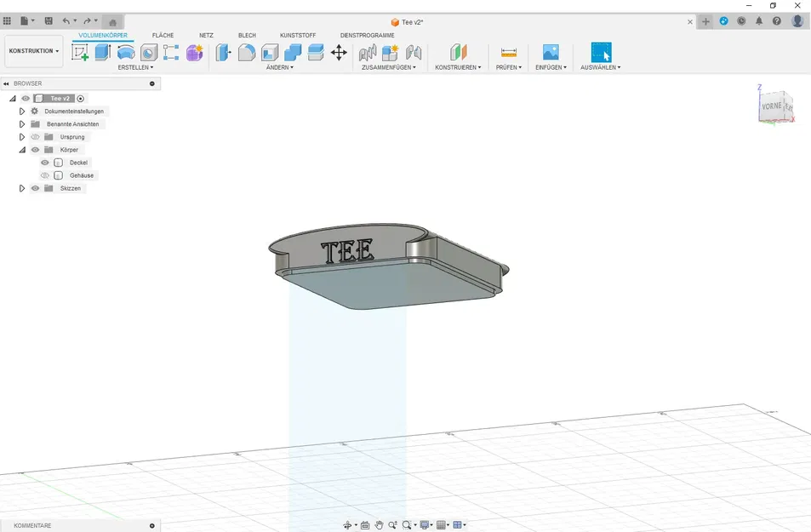811x532 pixels.
Task: Open the ERSTELLEN dropdown menu
Action: 136,67
